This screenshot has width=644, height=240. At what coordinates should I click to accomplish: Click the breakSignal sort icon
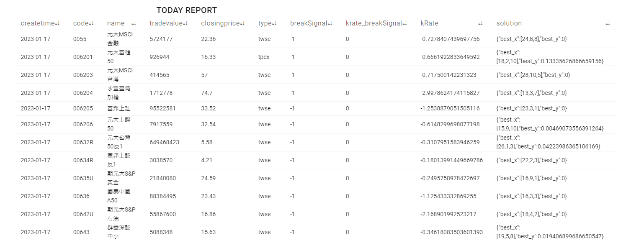pos(330,23)
